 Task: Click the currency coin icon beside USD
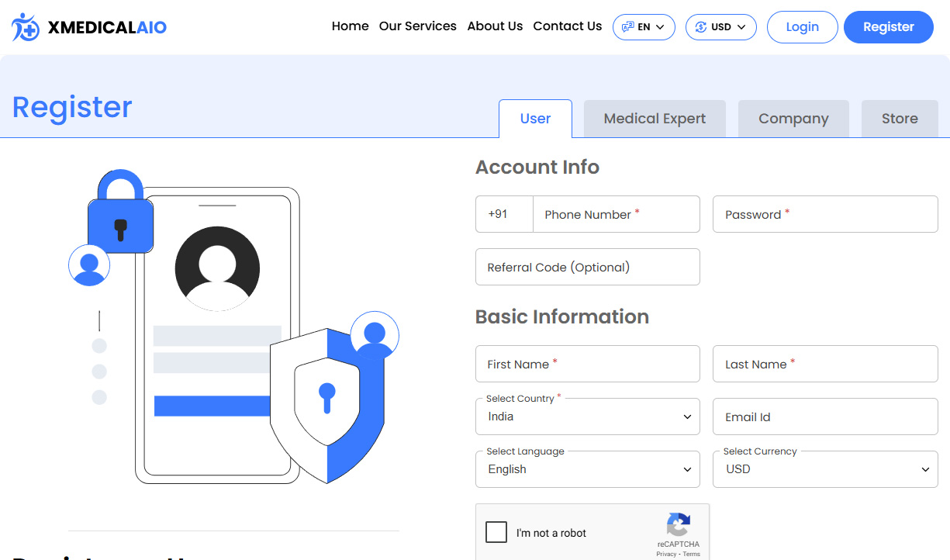click(x=700, y=27)
